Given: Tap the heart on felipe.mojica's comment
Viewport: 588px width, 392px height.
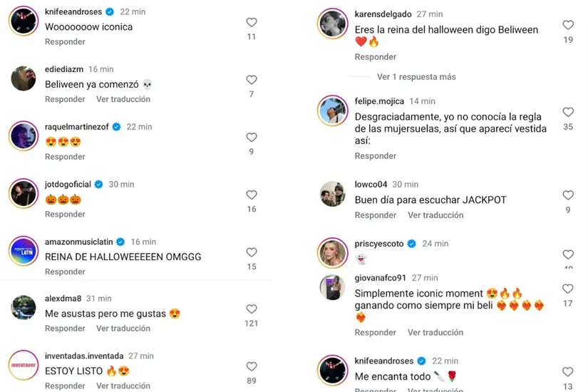Looking at the screenshot, I should tap(568, 112).
